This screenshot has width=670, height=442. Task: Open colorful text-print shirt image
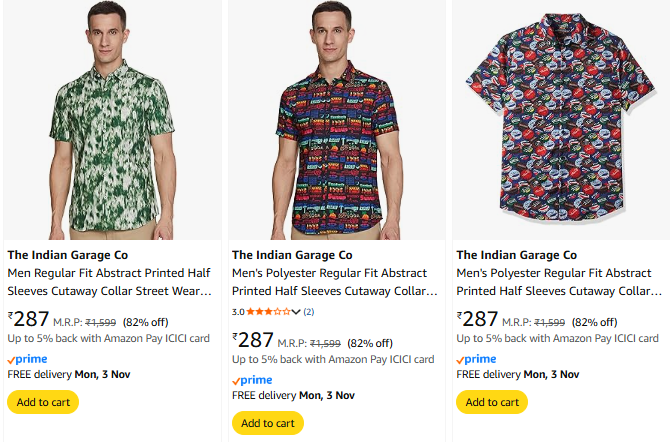pyautogui.click(x=335, y=120)
